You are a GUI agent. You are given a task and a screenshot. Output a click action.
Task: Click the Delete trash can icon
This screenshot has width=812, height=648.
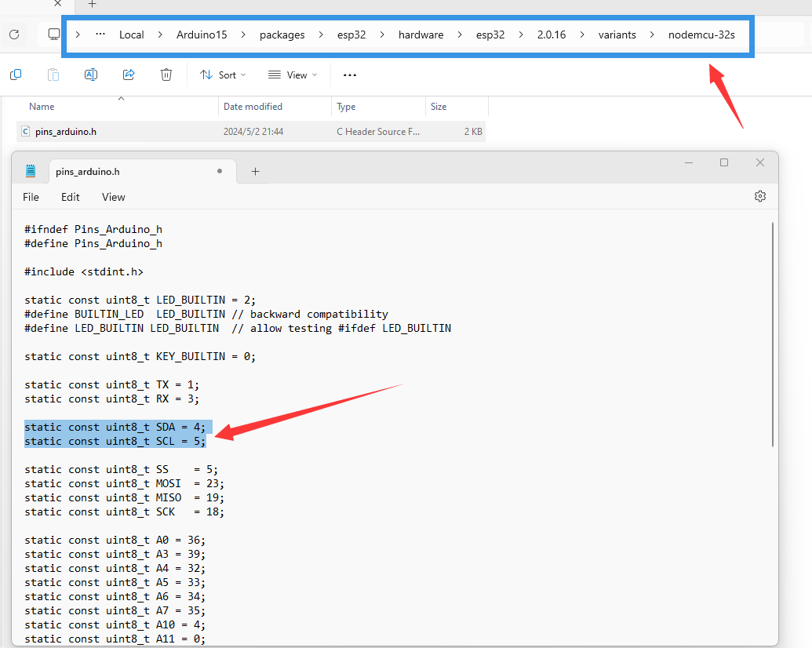(166, 75)
